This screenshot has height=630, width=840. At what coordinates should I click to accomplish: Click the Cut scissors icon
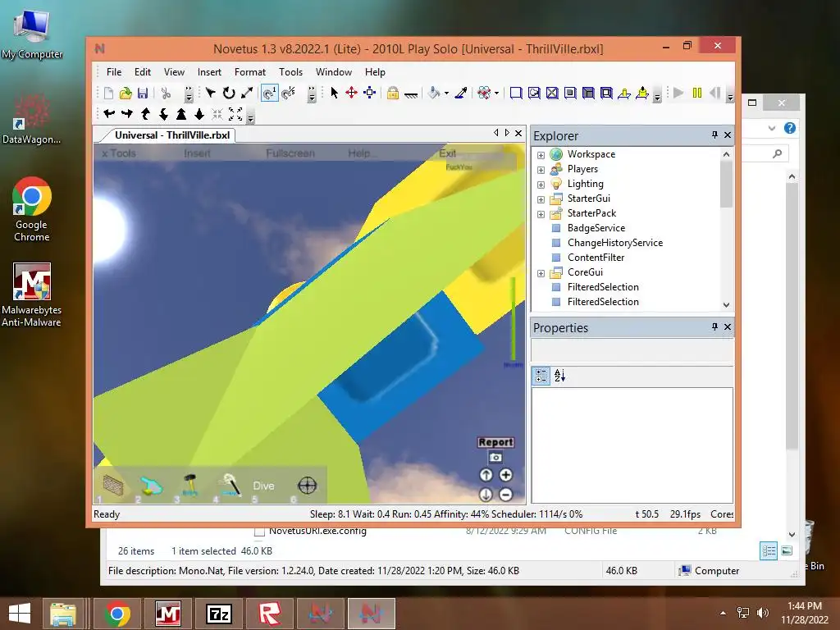pos(166,94)
